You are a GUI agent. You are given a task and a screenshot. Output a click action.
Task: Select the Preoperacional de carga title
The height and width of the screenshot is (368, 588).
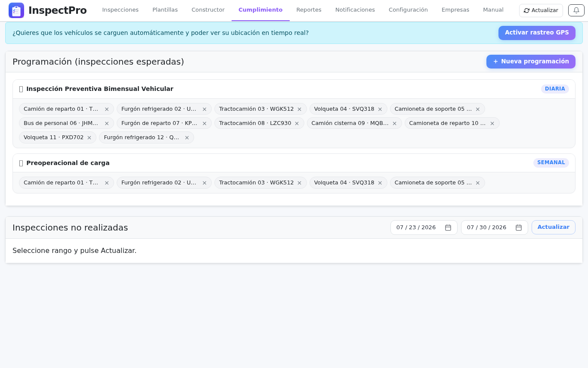[x=68, y=163]
